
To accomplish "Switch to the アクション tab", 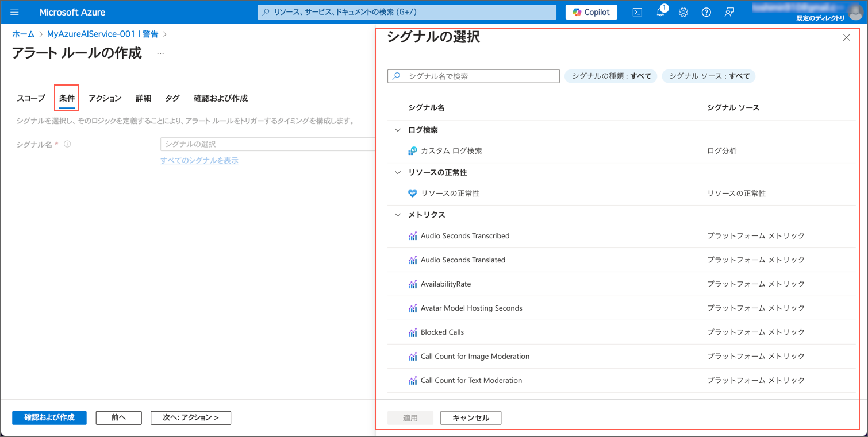I will (105, 98).
